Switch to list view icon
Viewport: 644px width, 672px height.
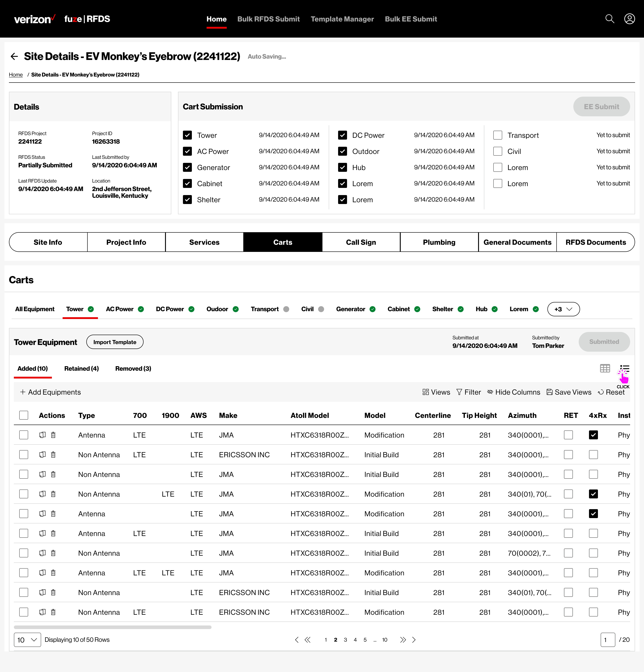tap(625, 368)
